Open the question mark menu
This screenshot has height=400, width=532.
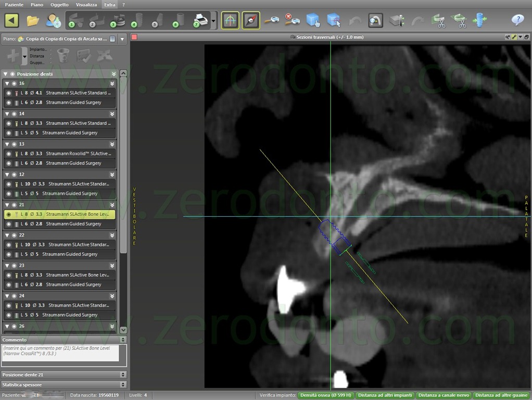click(123, 5)
